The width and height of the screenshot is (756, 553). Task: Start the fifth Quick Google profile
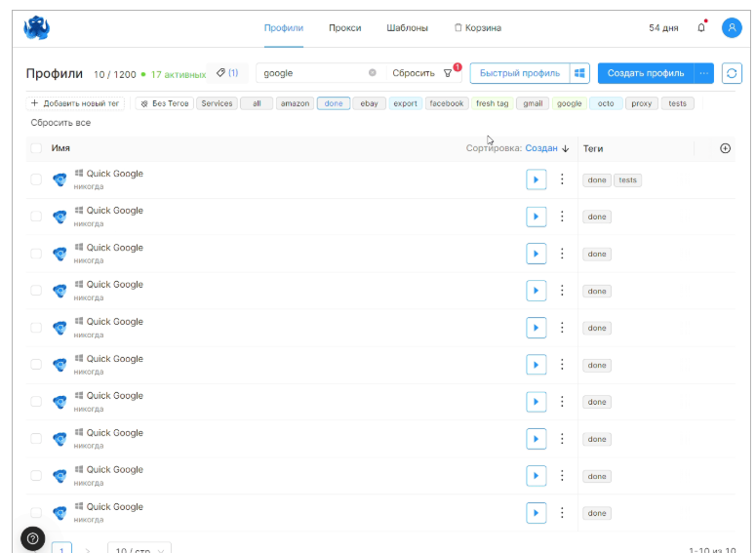tap(537, 328)
